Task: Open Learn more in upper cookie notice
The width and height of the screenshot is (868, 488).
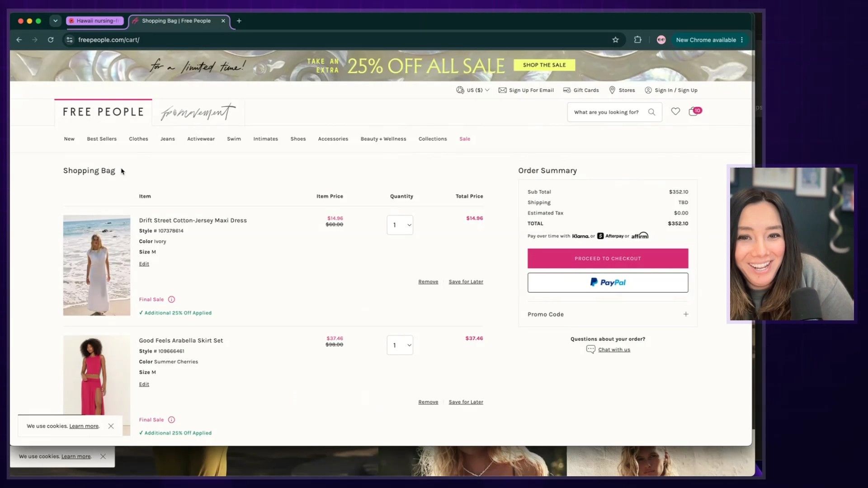Action: point(84,426)
